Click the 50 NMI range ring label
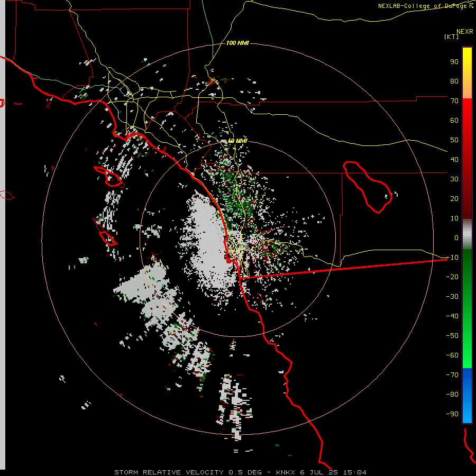476x476 pixels. [237, 141]
